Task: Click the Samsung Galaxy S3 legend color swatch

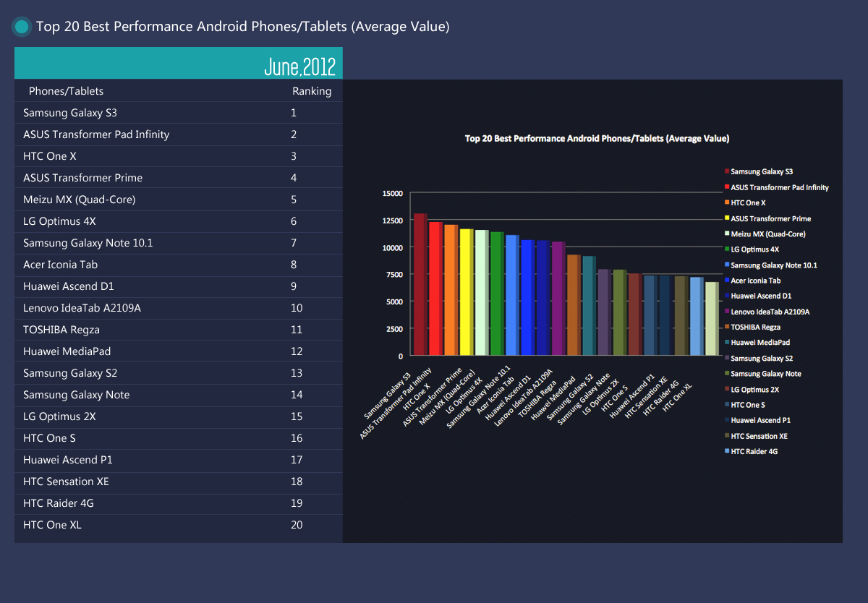Action: 726,172
